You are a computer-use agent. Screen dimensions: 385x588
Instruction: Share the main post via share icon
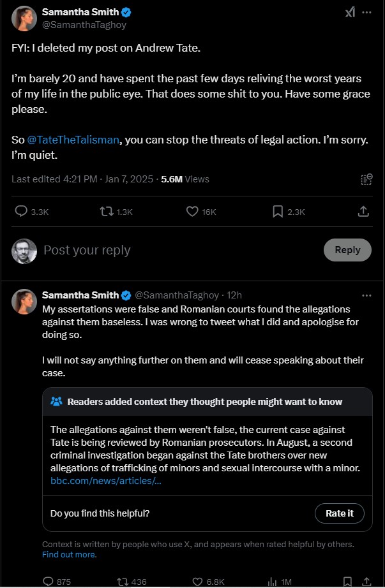point(363,212)
